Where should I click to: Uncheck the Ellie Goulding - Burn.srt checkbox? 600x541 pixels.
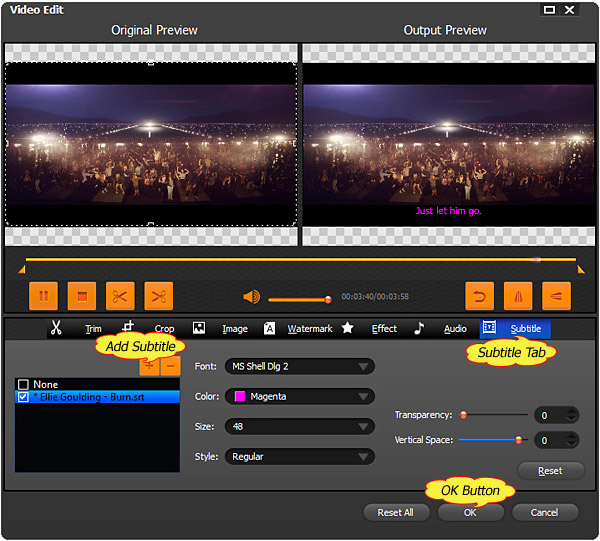(x=23, y=397)
